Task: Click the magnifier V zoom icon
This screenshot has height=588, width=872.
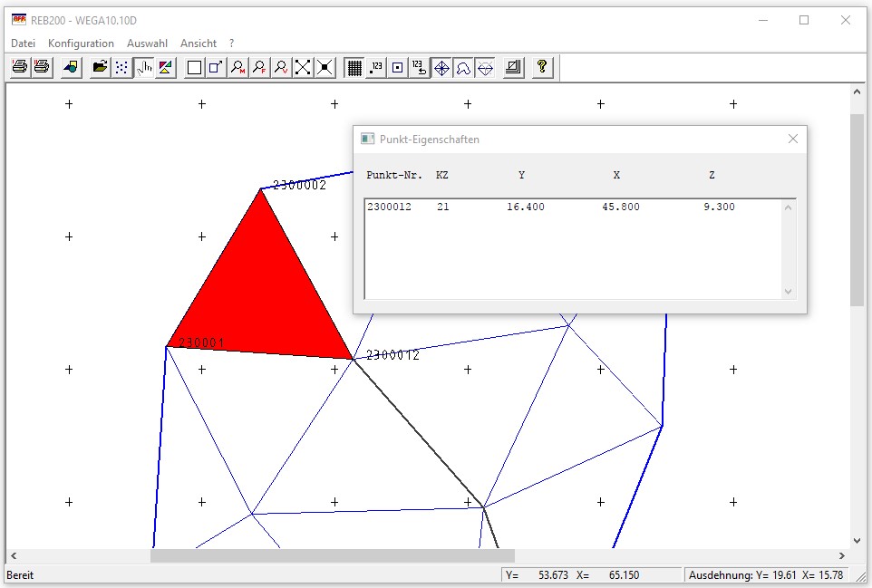Action: (281, 68)
